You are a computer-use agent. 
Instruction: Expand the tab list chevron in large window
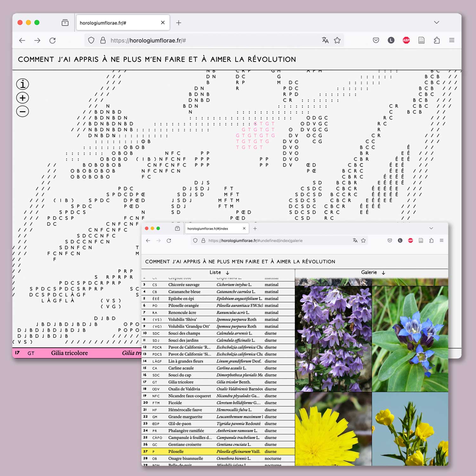(437, 22)
